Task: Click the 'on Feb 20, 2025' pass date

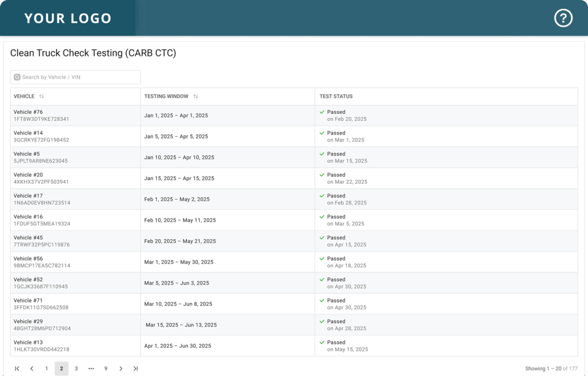Action: pyautogui.click(x=347, y=119)
